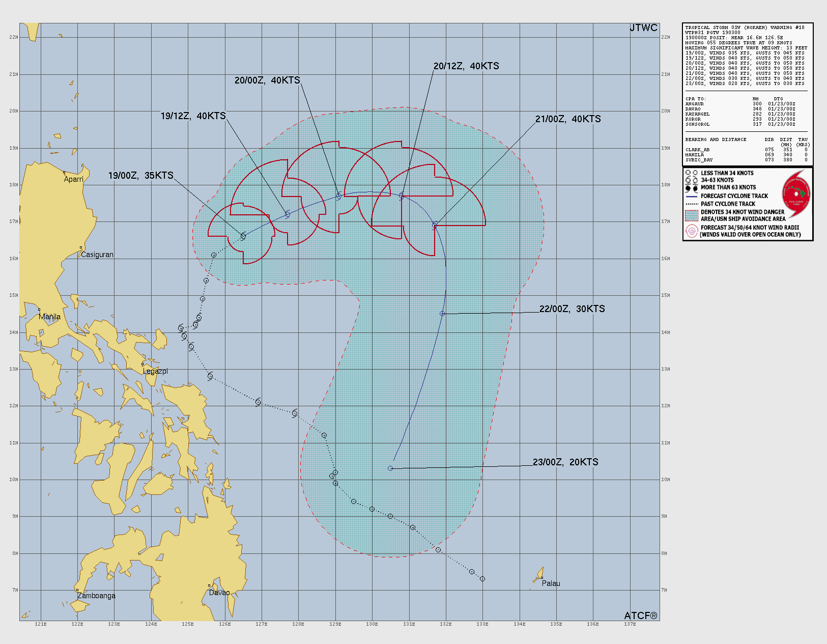
Task: Click the 19/00Z current storm position symbol
Action: (x=243, y=236)
